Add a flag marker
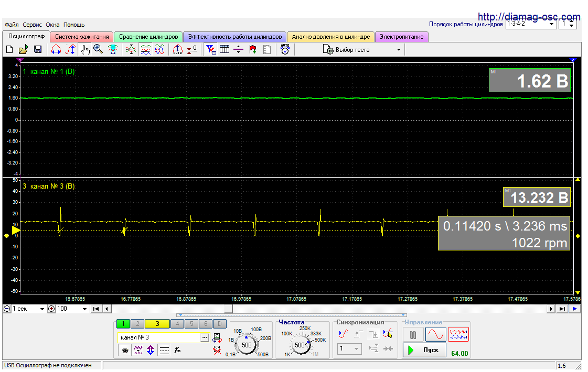 coord(253,49)
